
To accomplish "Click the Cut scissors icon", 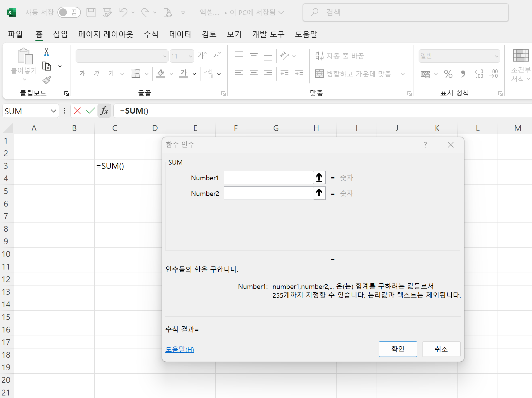I will (46, 52).
